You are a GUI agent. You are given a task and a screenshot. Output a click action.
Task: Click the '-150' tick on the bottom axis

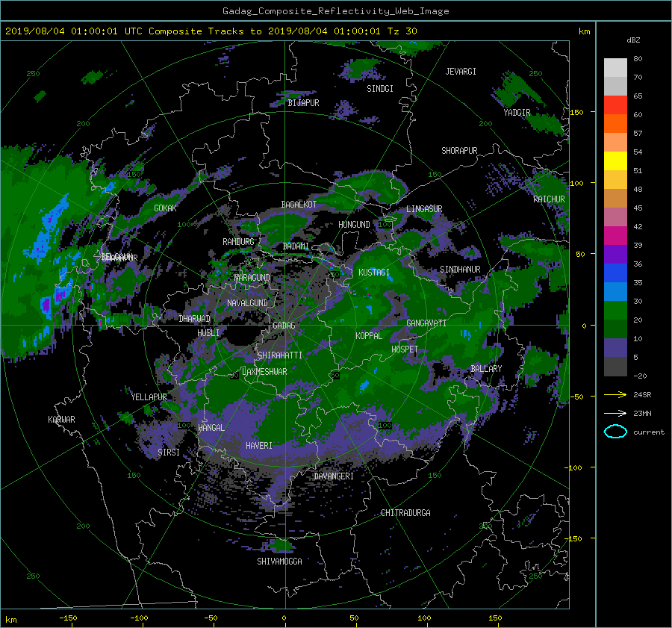coord(68,618)
